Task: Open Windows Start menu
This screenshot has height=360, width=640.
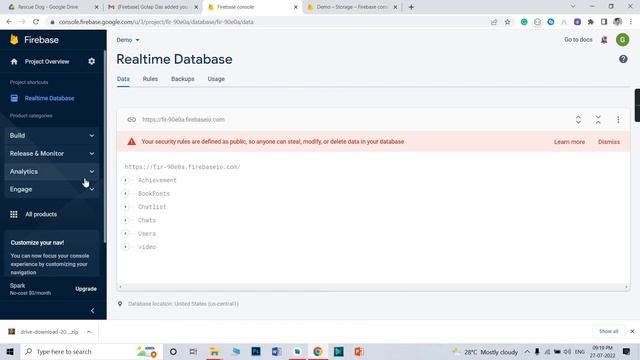Action: [x=10, y=351]
